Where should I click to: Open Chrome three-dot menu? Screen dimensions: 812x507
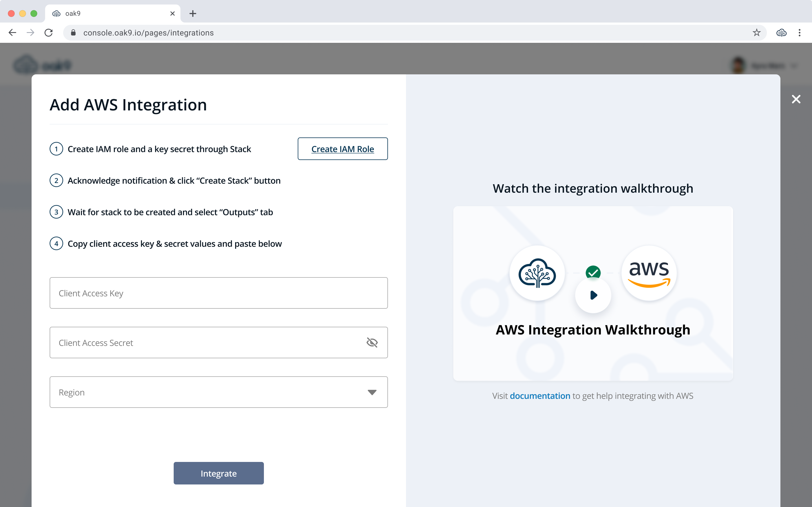coord(800,32)
